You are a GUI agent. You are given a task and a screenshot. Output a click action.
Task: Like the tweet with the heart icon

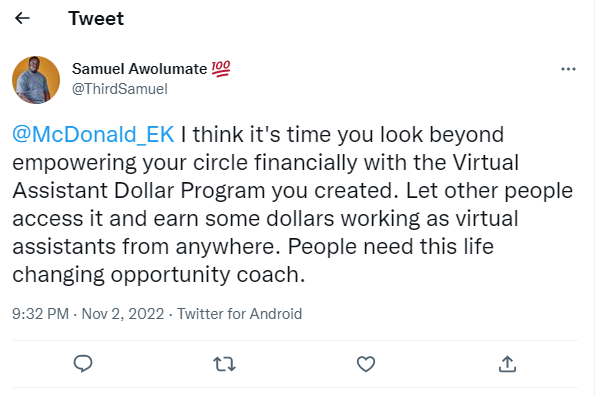[x=366, y=364]
